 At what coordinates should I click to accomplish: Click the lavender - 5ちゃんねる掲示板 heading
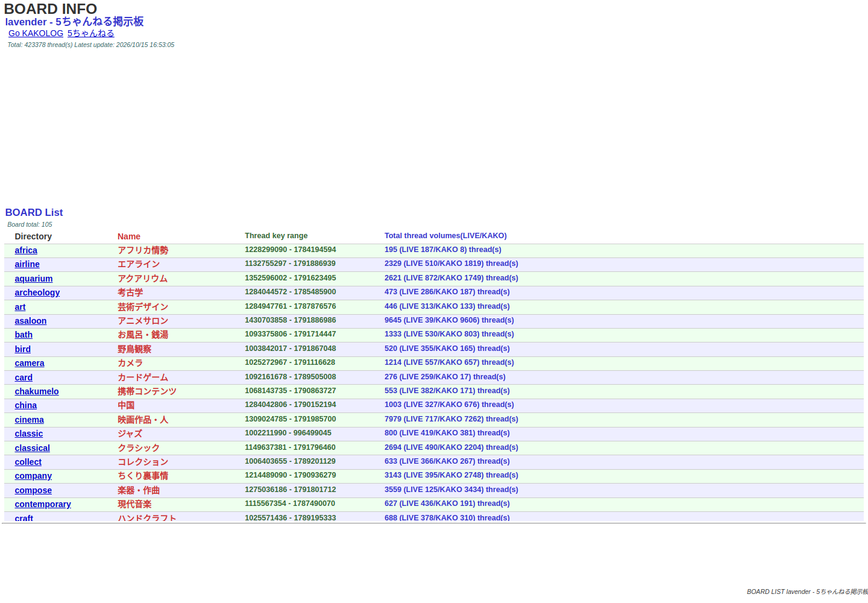[74, 22]
